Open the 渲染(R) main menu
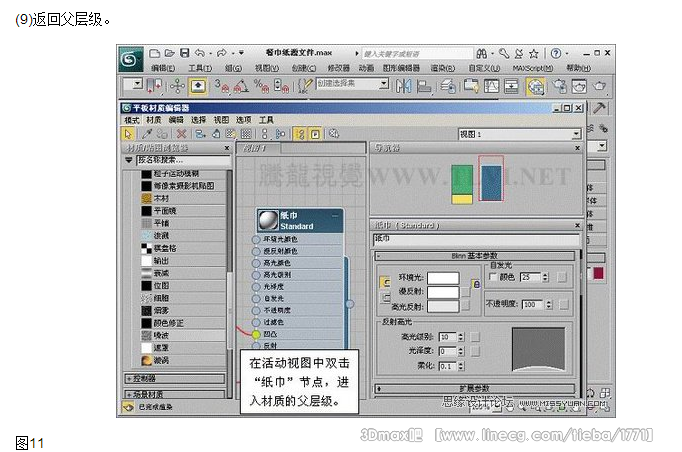Screen dimensions: 682x452 point(443,68)
